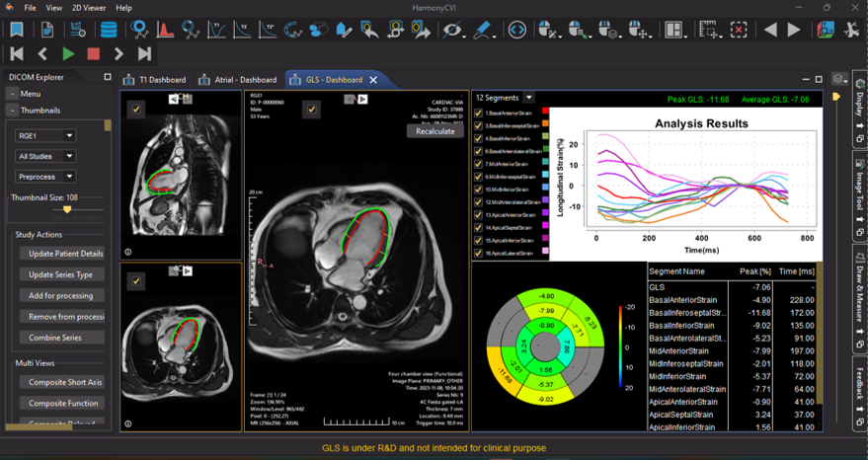Uncheck the 1.BasalAnteriorStrain segment checkbox
The height and width of the screenshot is (460, 868).
479,114
